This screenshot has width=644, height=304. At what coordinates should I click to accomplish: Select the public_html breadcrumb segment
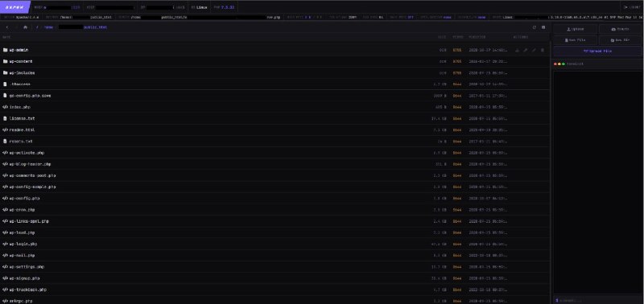coord(95,27)
